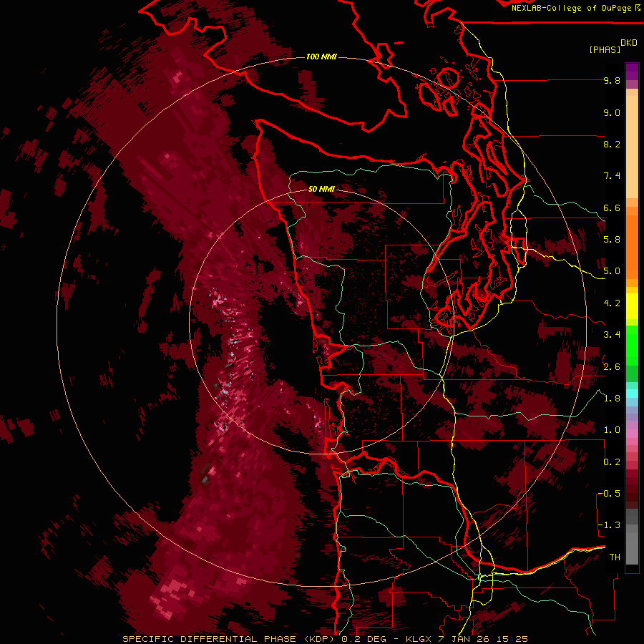The width and height of the screenshot is (644, 644).
Task: Click the 9.0 legend value
Action: [612, 112]
